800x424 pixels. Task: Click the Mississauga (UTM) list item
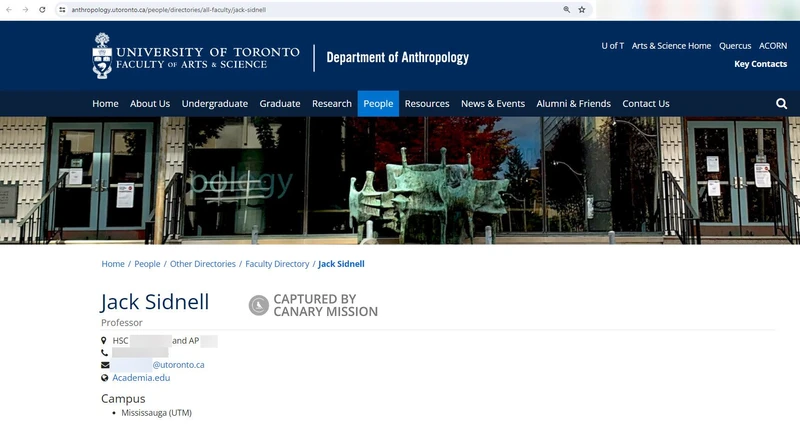(x=156, y=413)
